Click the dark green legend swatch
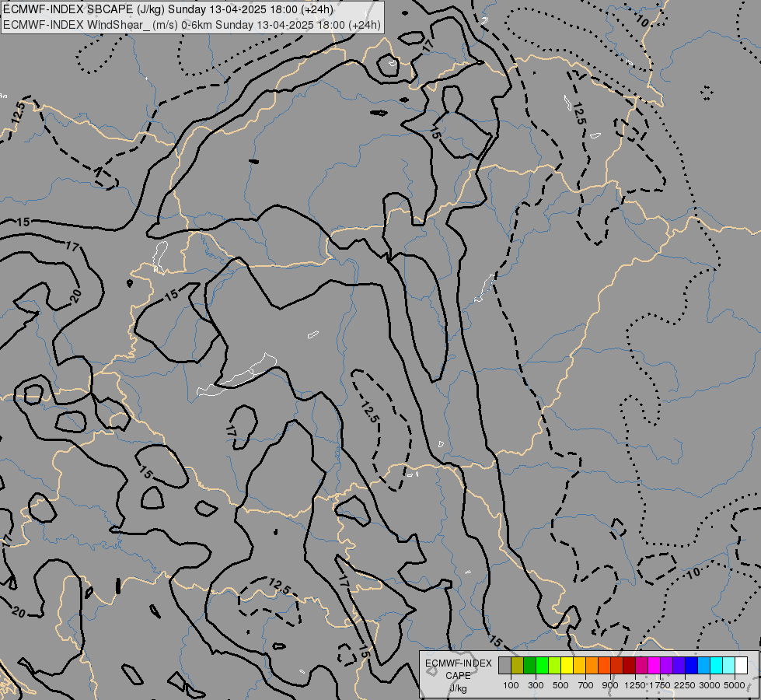The height and width of the screenshot is (700, 761). click(529, 665)
